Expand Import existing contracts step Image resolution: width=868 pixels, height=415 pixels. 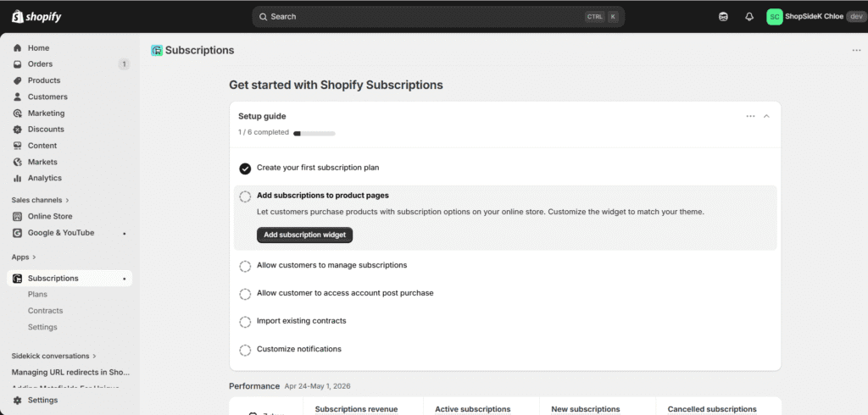(301, 321)
